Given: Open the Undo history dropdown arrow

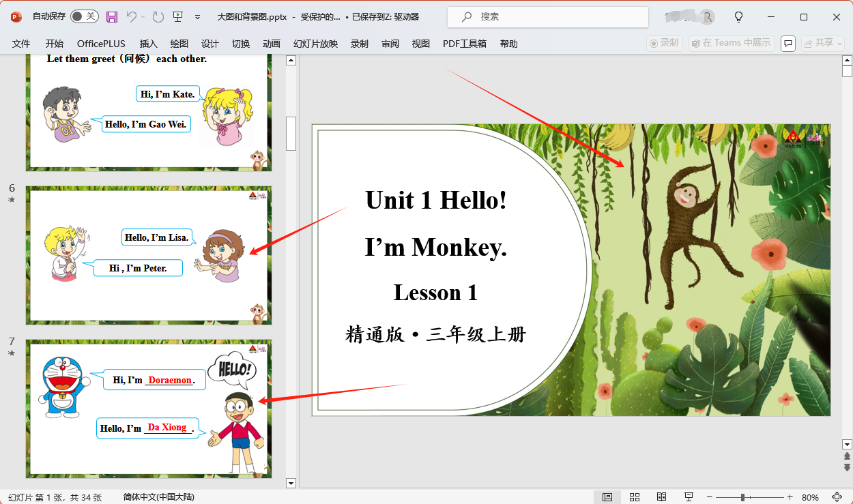Looking at the screenshot, I should 143,17.
